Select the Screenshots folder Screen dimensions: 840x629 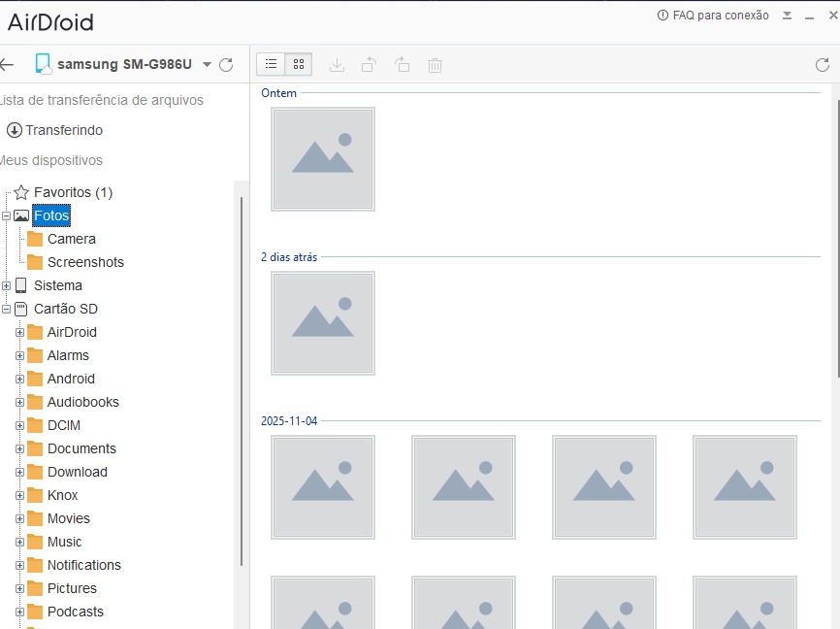(x=85, y=262)
